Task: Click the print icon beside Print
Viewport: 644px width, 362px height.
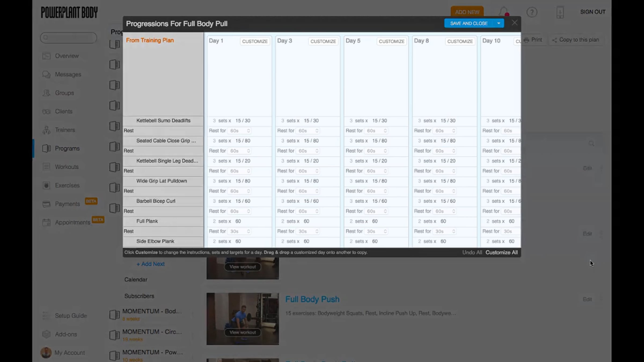Action: click(526, 40)
